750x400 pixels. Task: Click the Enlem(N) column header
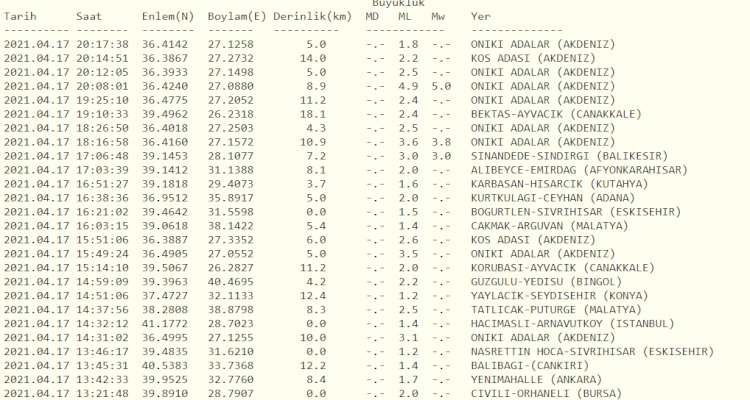pos(168,18)
